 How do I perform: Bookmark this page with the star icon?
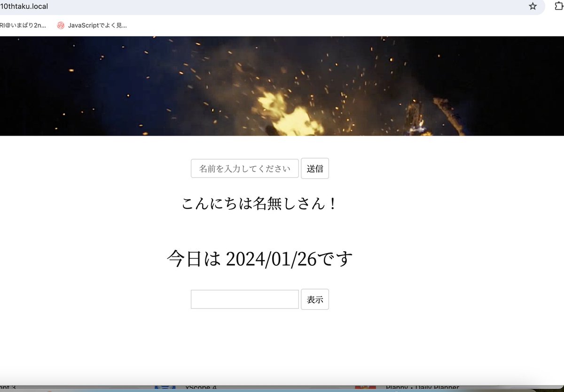tap(533, 7)
